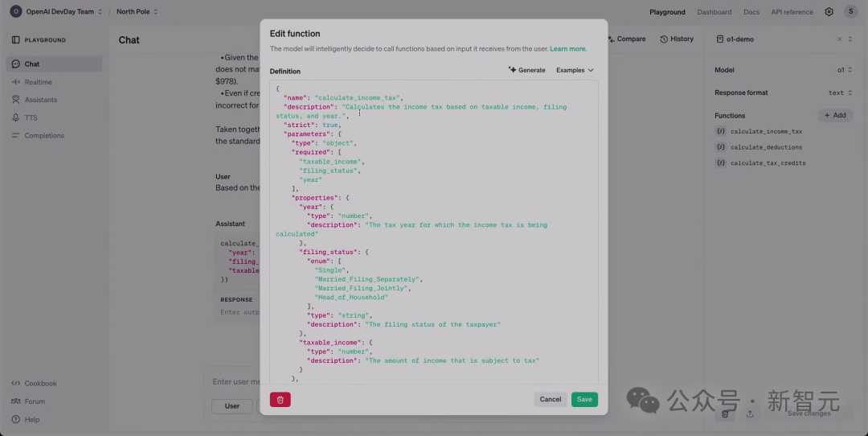Click the Save button in dialog
The width and height of the screenshot is (868, 436).
click(584, 399)
